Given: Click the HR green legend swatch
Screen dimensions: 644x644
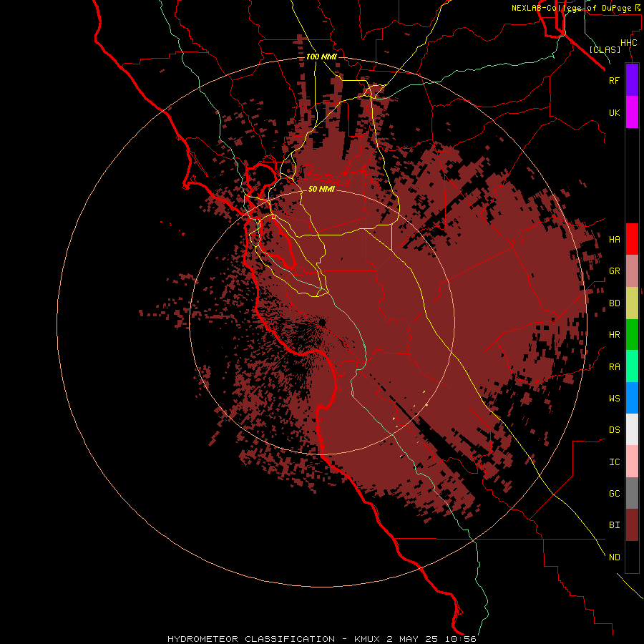Looking at the screenshot, I should point(632,335).
